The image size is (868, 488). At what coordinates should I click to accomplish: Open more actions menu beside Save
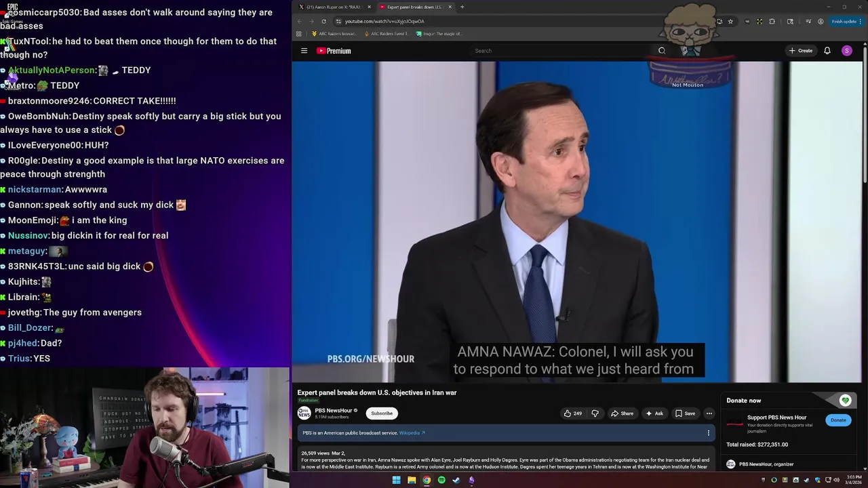tap(709, 413)
